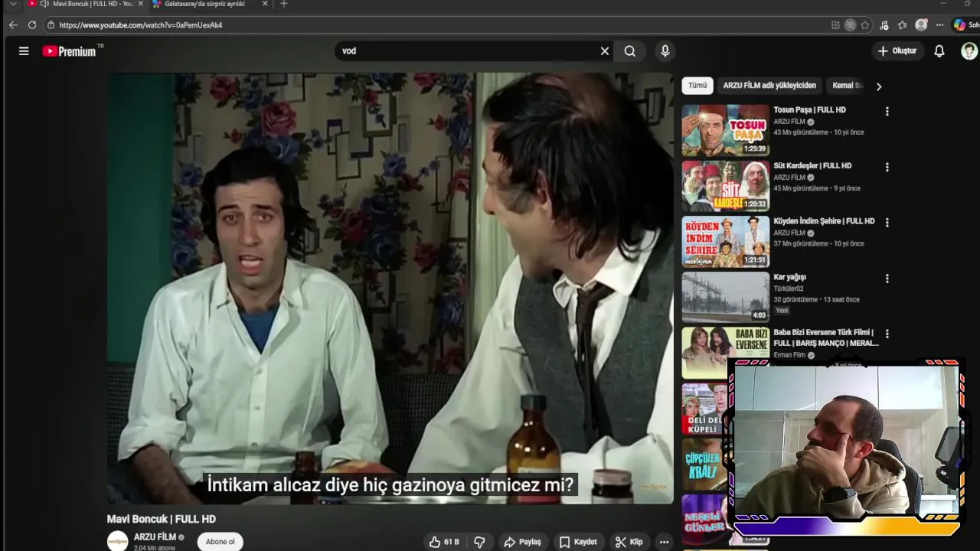980x551 pixels.
Task: Go back using the browser back arrow
Action: [13, 25]
